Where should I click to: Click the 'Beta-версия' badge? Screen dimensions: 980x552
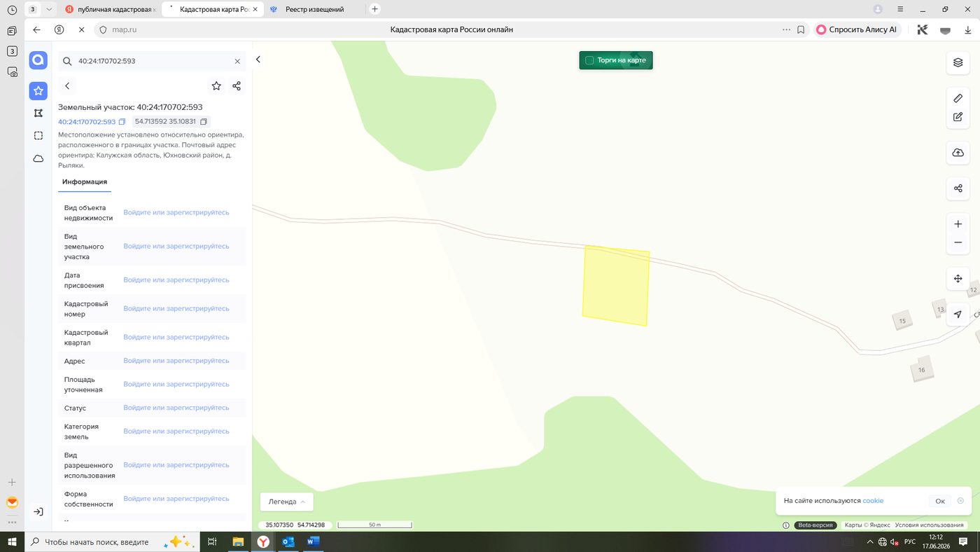(x=815, y=525)
